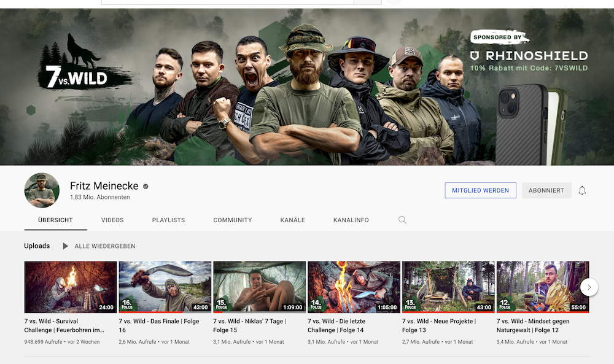This screenshot has height=364, width=614.
Task: Play all uploads via Alle Wiedergeben
Action: pyautogui.click(x=105, y=246)
